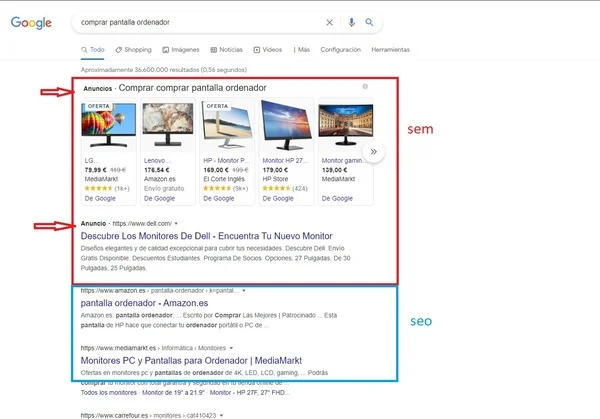Image resolution: width=600 pixels, height=419 pixels.
Task: Open the Imágenes tab
Action: 181,50
